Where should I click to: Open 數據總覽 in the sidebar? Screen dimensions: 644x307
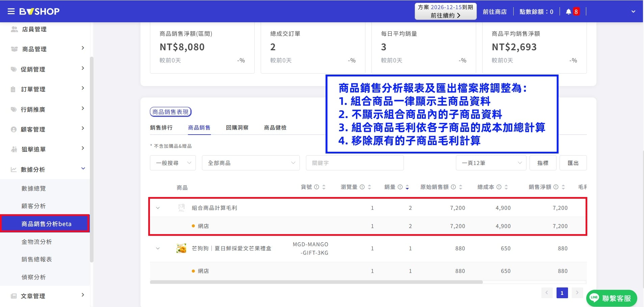coord(33,188)
